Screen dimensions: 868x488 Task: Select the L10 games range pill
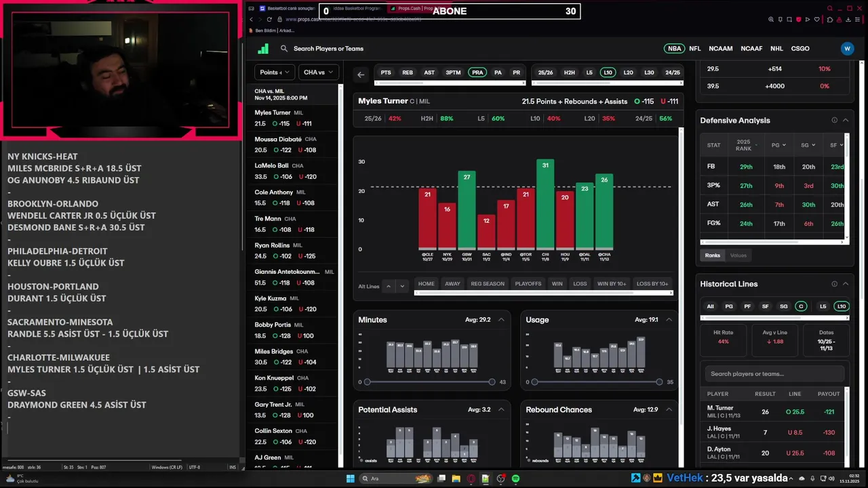(x=608, y=73)
